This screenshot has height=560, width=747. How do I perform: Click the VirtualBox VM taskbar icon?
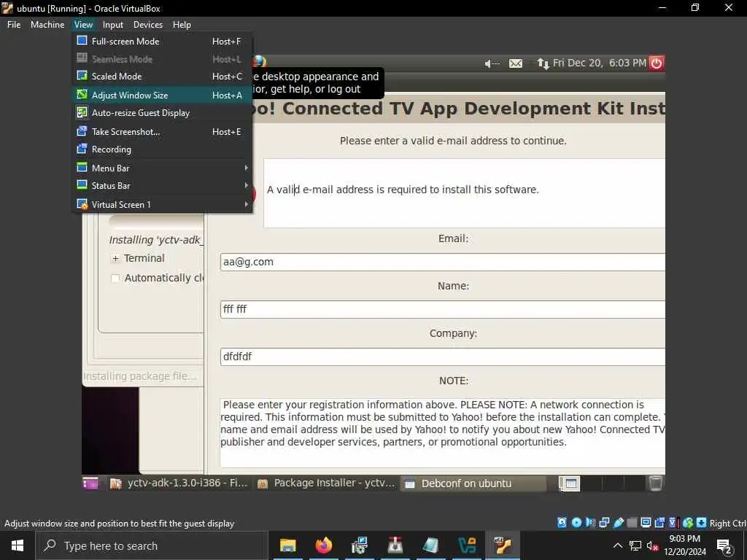502,545
